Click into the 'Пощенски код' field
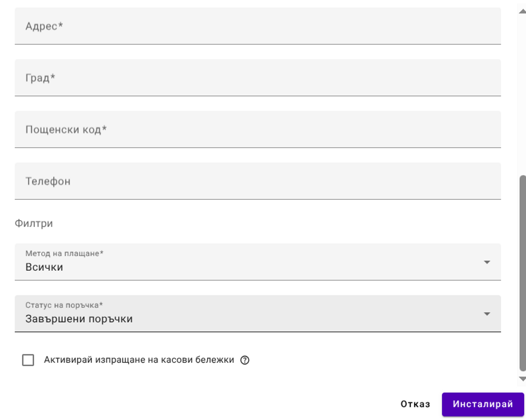 coord(257,130)
